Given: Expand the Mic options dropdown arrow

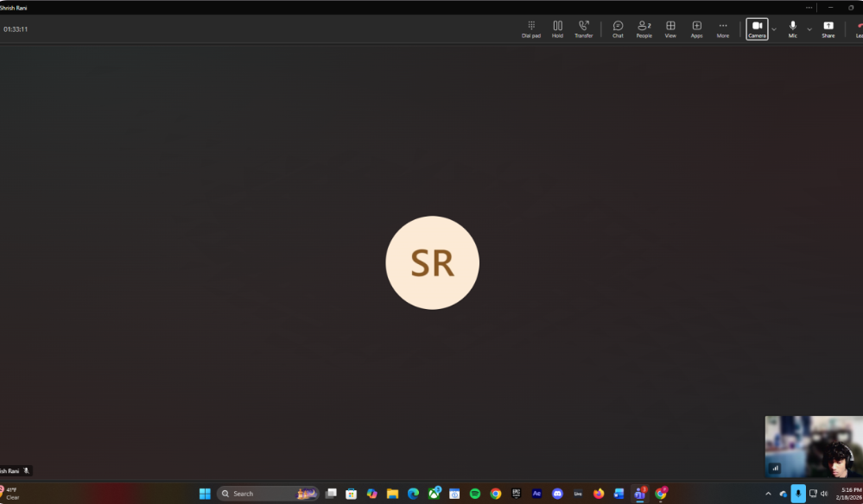Looking at the screenshot, I should (809, 29).
